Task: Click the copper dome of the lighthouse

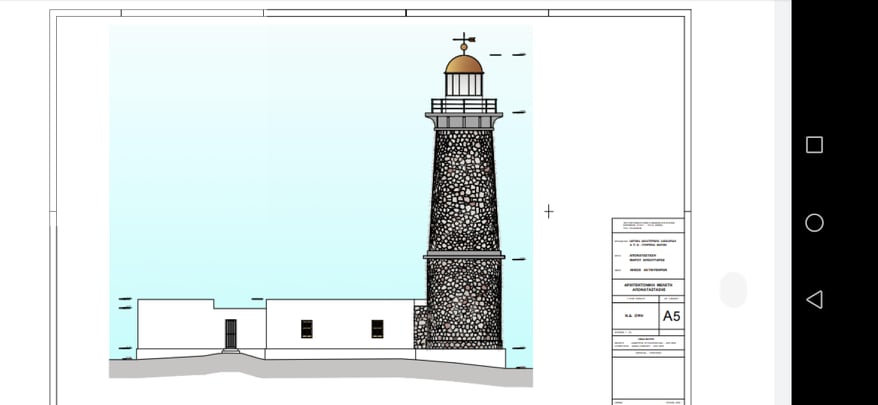Action: 464,64
